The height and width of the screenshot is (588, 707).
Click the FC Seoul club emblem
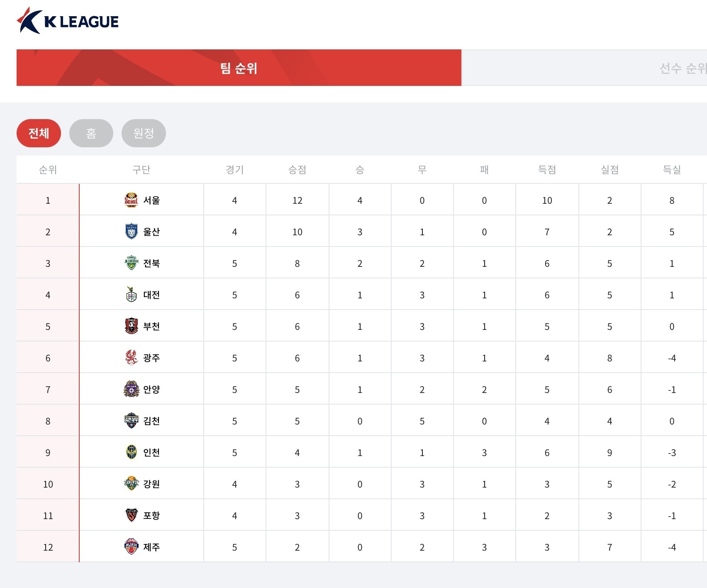click(x=131, y=200)
